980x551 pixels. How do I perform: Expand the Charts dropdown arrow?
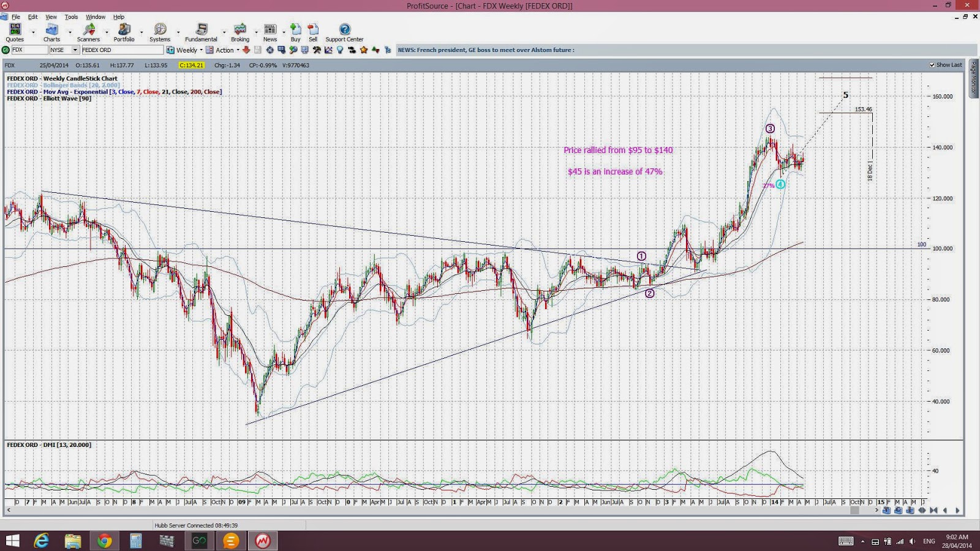tap(70, 32)
